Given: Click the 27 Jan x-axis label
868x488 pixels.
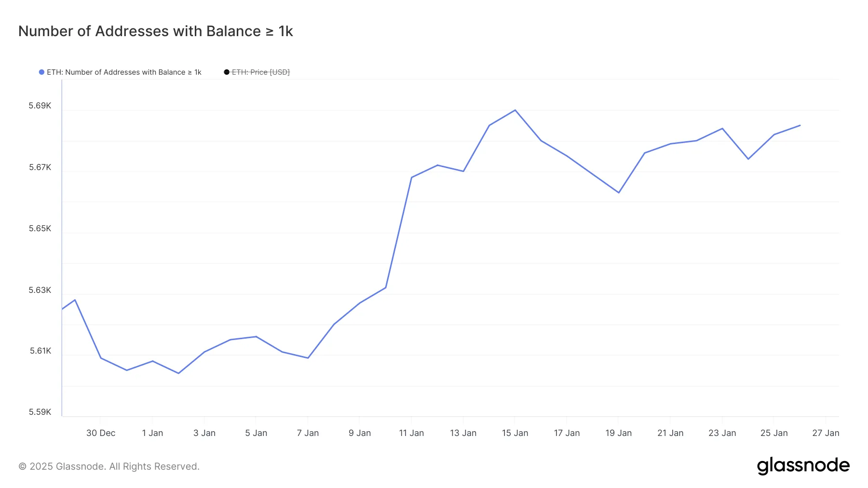Looking at the screenshot, I should (826, 433).
